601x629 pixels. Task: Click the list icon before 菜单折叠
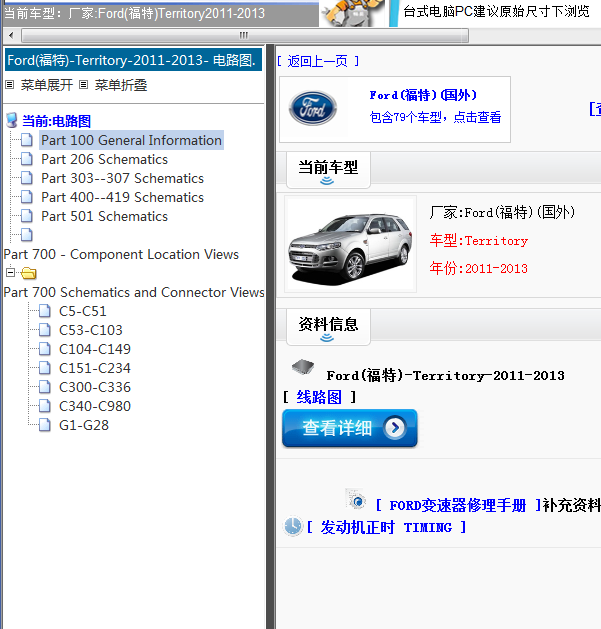83,85
